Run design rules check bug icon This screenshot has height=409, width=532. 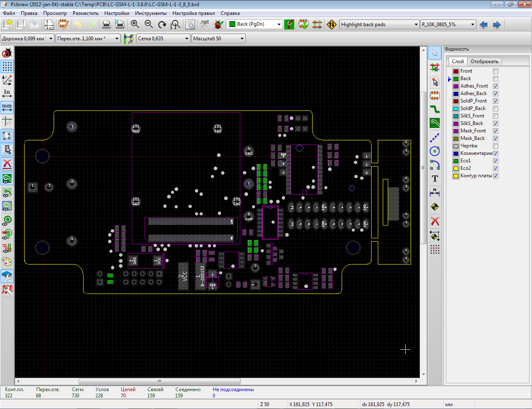coord(219,24)
